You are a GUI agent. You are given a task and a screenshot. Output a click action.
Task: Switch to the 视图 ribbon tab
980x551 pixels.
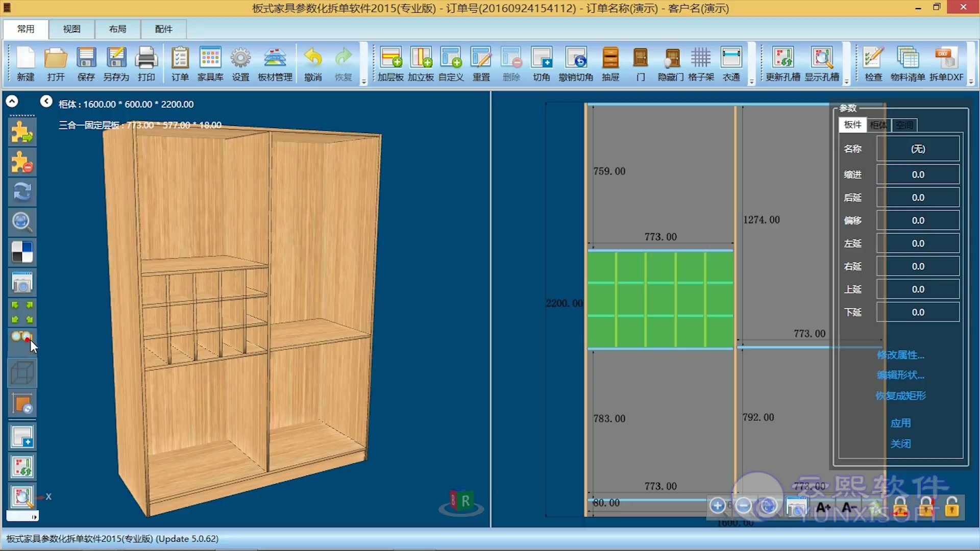71,29
